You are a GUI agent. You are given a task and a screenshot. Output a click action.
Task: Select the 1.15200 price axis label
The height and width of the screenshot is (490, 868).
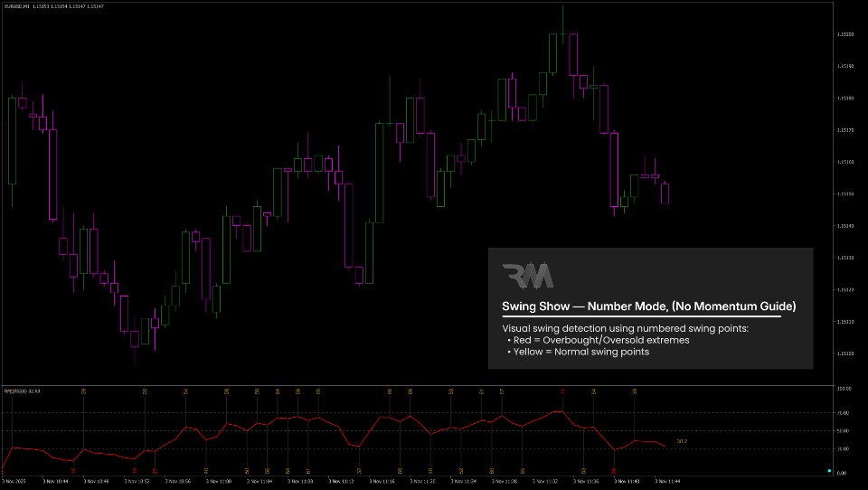[x=845, y=34]
